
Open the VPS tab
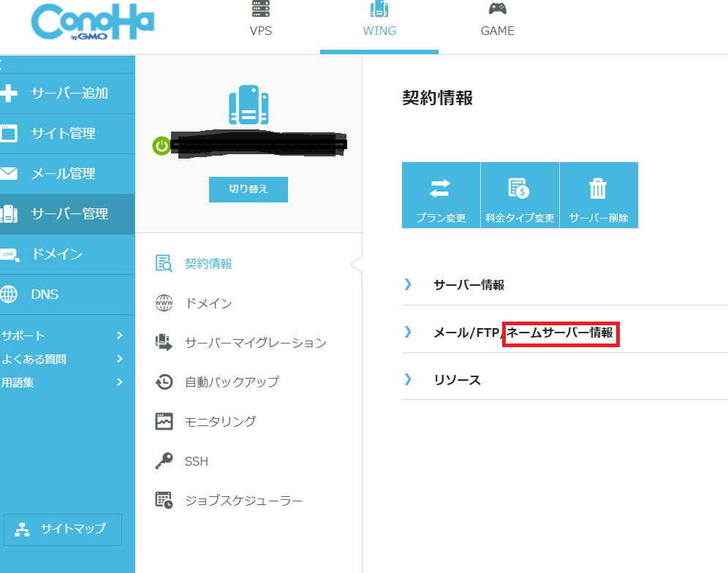click(x=260, y=31)
